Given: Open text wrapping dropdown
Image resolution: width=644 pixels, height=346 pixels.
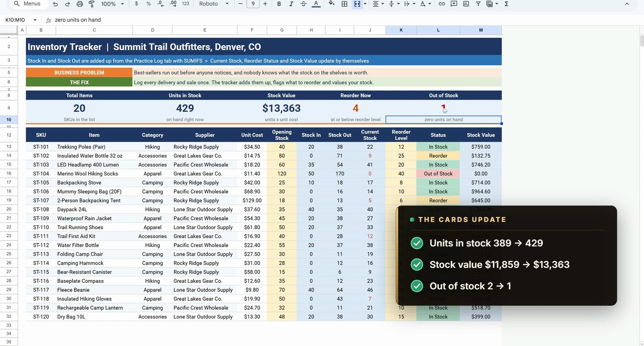Looking at the screenshot, I should coord(409,4).
